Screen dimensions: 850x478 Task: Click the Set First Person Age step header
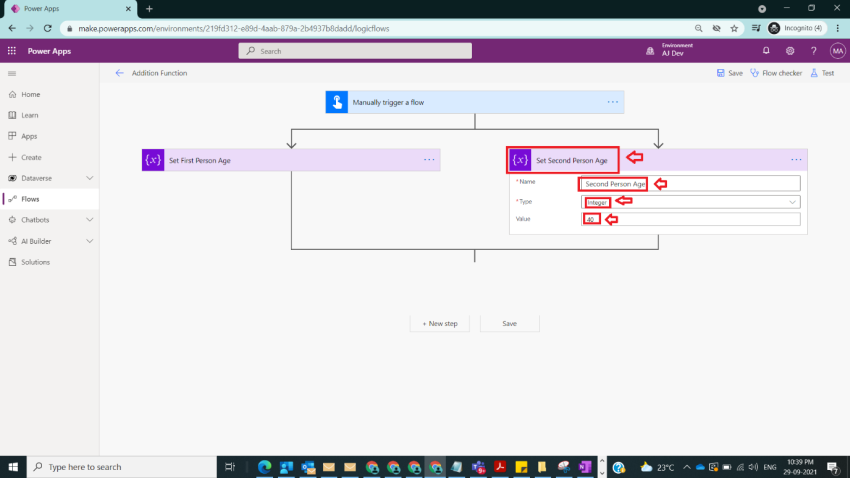coord(291,160)
